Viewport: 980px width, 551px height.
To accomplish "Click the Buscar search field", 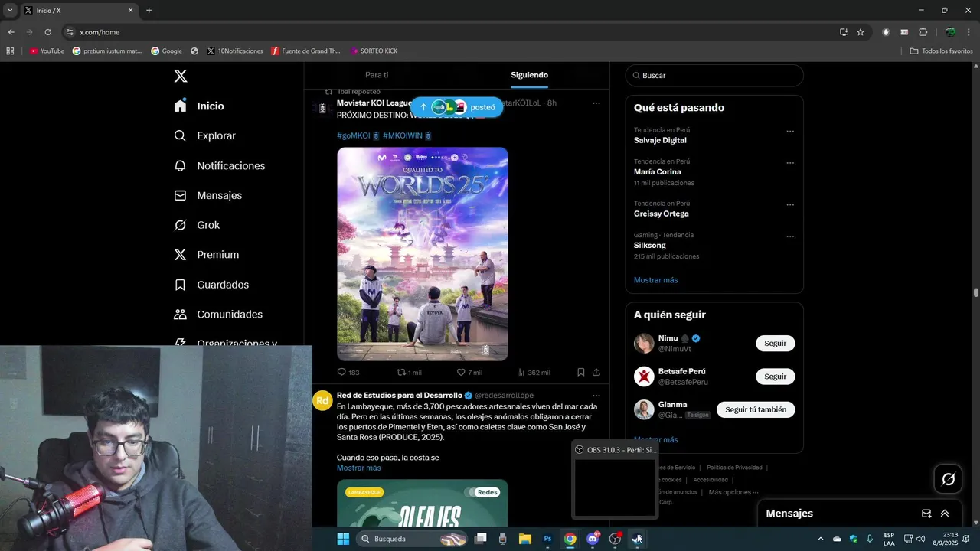I will pos(714,76).
